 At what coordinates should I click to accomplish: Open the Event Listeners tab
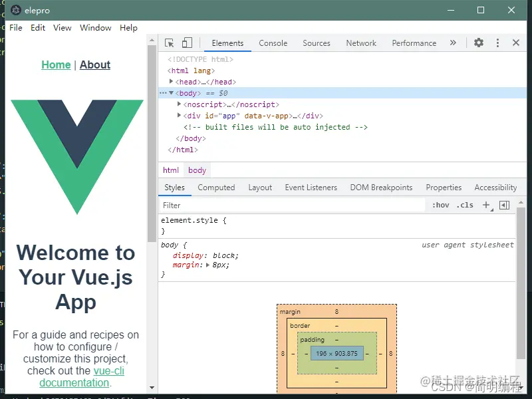[311, 188]
